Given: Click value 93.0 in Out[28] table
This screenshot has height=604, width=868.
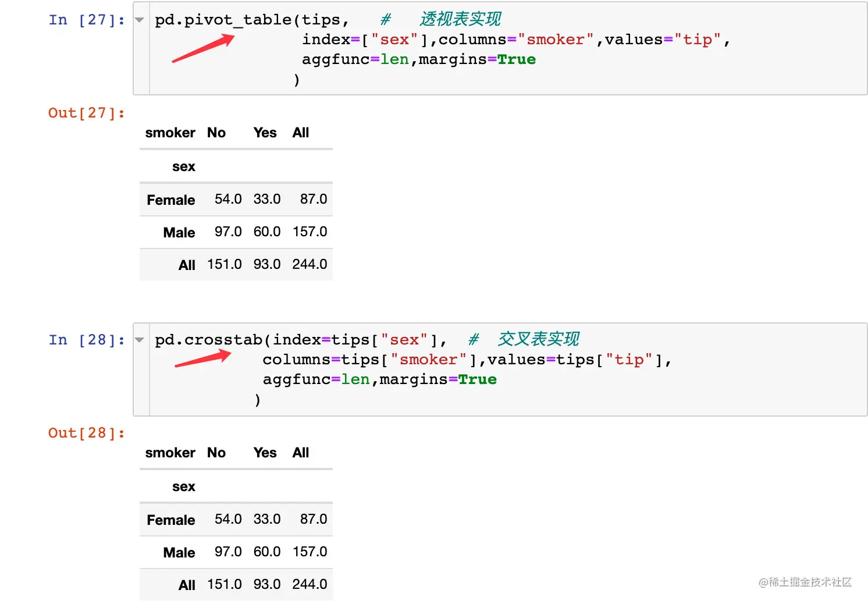Looking at the screenshot, I should 267,584.
